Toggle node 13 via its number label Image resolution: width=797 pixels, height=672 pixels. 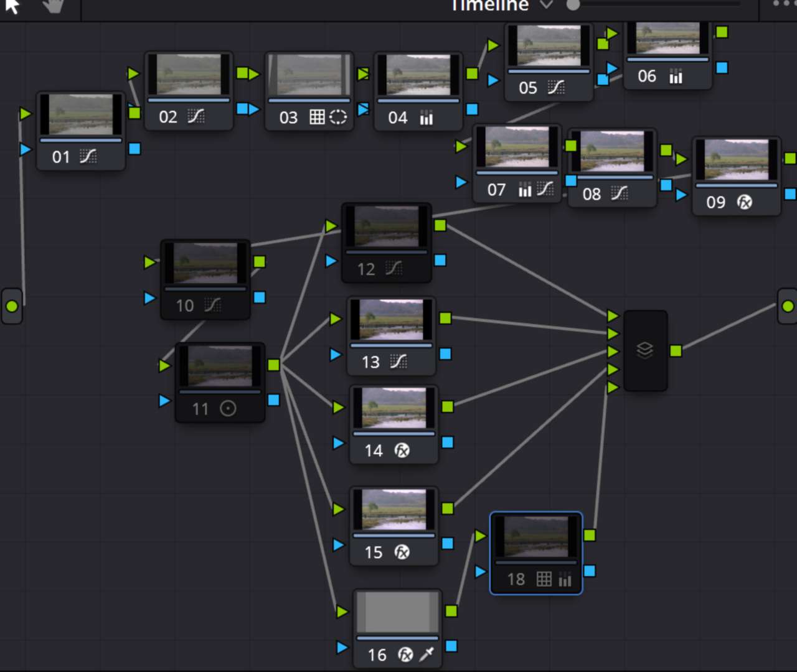(370, 362)
